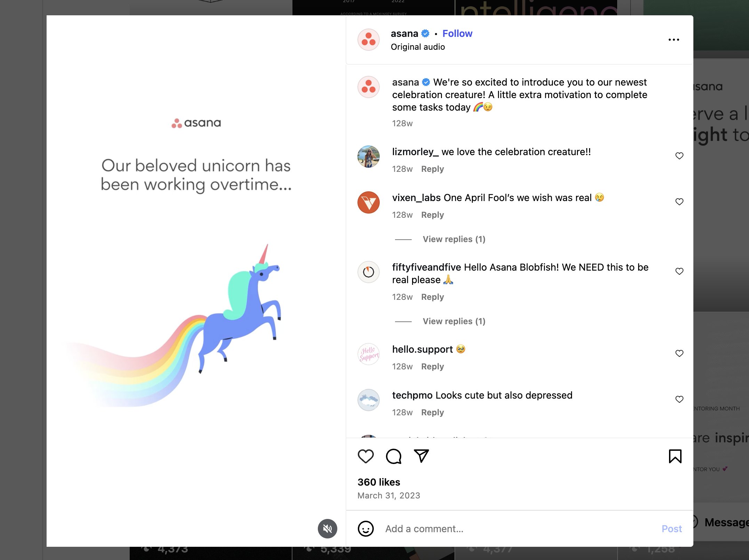This screenshot has width=749, height=560.
Task: Open fiftyfiveandfive profile avatar
Action: click(x=369, y=272)
